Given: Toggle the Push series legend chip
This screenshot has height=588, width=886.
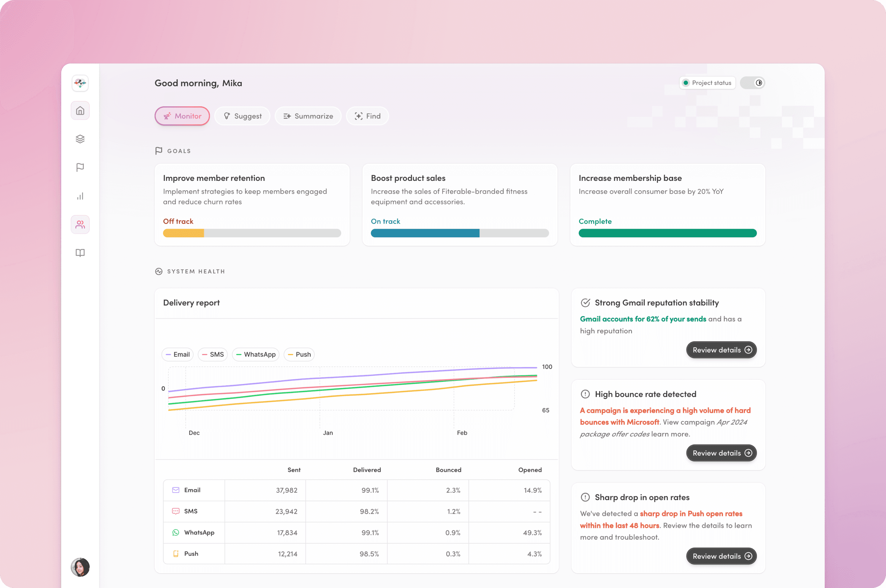Looking at the screenshot, I should point(299,354).
